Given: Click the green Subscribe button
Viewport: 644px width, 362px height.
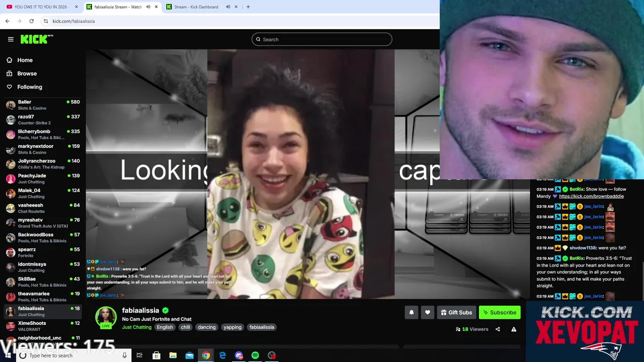Looking at the screenshot, I should pos(500,312).
